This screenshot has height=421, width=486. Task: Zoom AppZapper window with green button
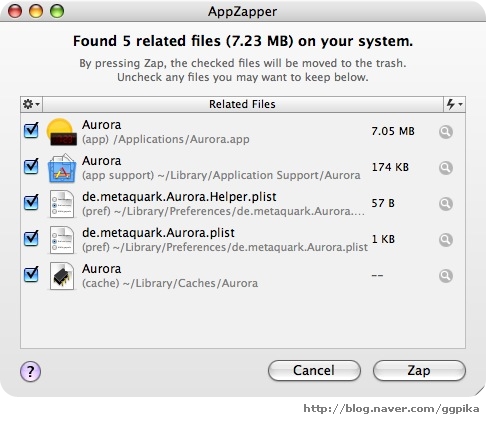coord(57,11)
